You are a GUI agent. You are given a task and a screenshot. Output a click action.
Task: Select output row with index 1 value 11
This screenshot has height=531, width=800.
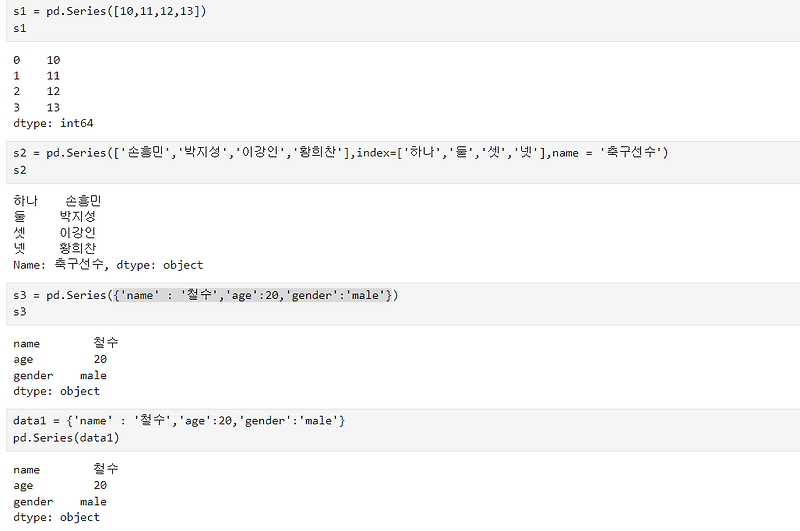(x=37, y=76)
